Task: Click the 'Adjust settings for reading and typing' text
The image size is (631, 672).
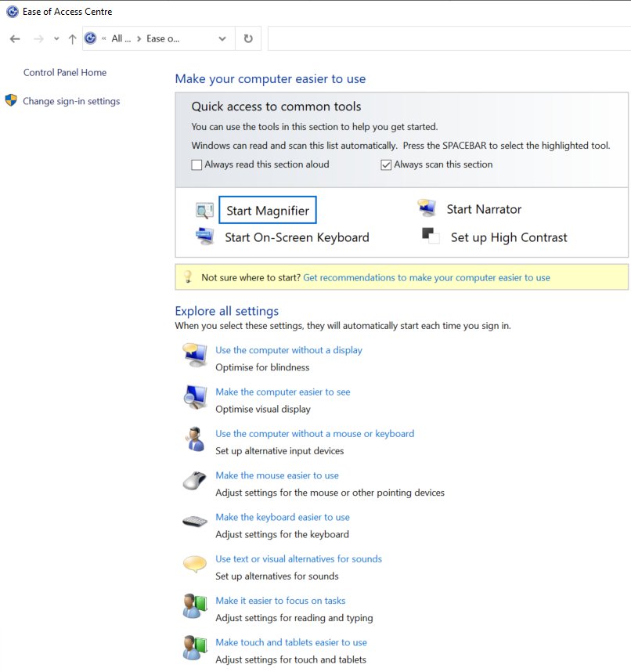Action: (294, 618)
